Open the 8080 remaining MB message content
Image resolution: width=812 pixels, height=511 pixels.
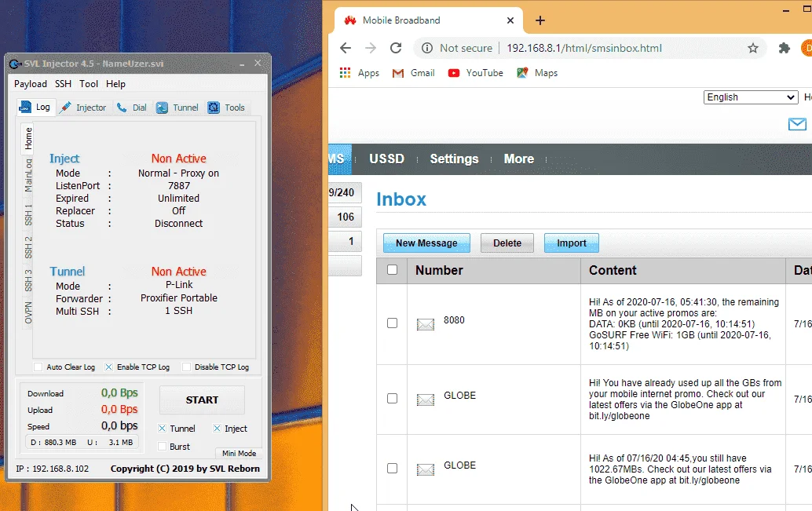(683, 323)
